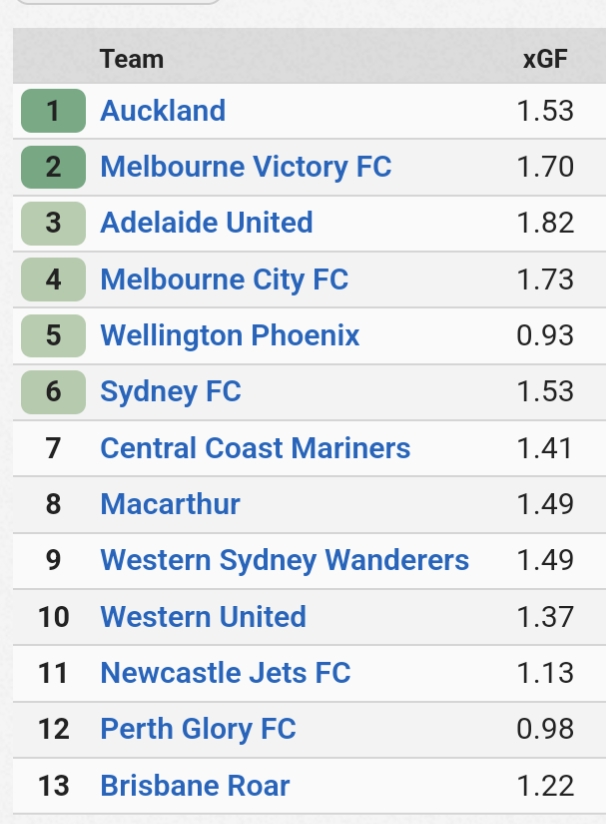Click the green rank 1 badge
This screenshot has height=824, width=606.
coord(53,110)
